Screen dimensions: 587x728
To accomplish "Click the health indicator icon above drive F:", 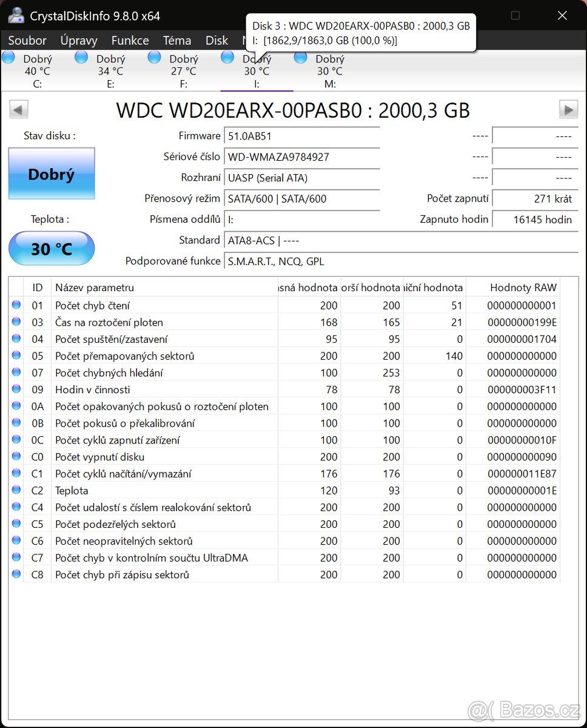I will pyautogui.click(x=154, y=56).
